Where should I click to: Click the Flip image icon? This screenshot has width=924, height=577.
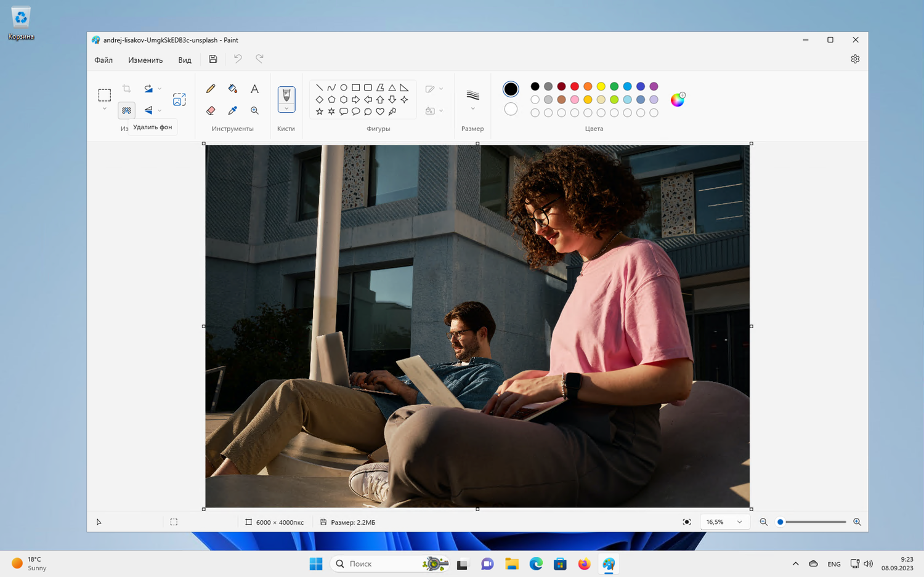coord(148,110)
